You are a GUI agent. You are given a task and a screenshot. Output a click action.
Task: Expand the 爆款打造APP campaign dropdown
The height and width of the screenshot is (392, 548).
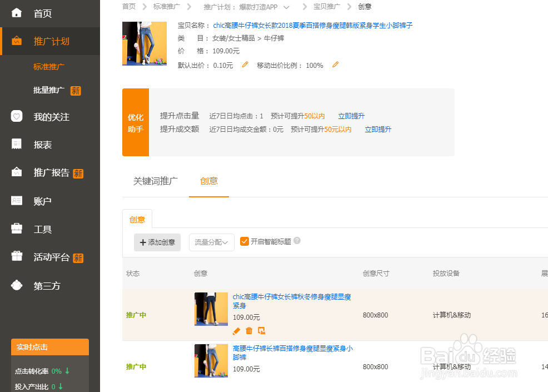point(286,7)
